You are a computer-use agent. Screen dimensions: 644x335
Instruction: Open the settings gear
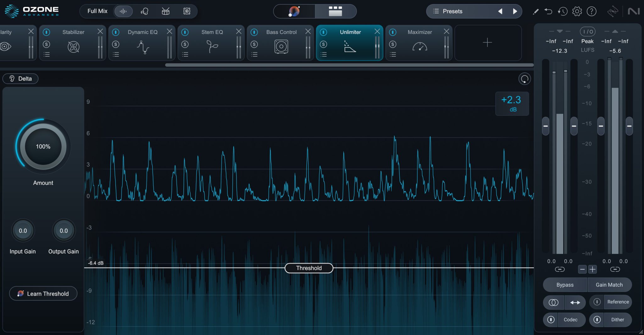pyautogui.click(x=577, y=11)
